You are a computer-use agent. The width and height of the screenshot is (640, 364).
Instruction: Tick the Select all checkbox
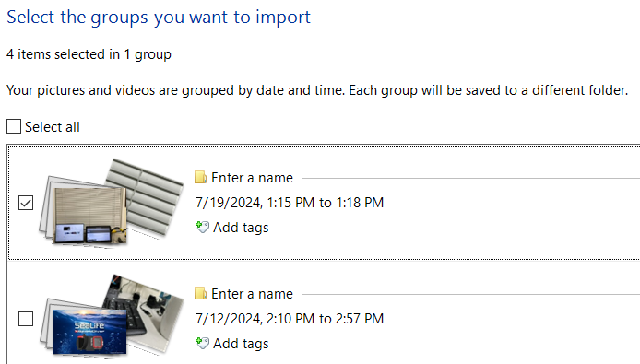[14, 126]
